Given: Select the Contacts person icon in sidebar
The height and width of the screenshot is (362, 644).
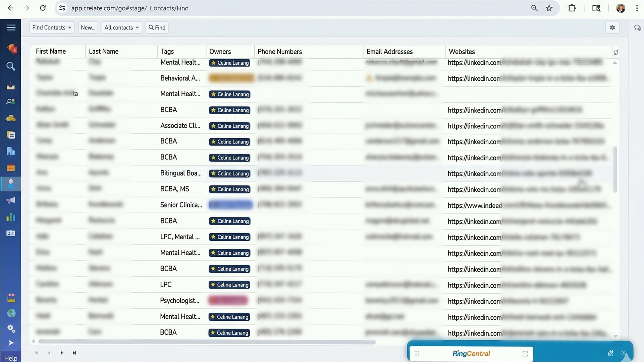Looking at the screenshot, I should [11, 184].
